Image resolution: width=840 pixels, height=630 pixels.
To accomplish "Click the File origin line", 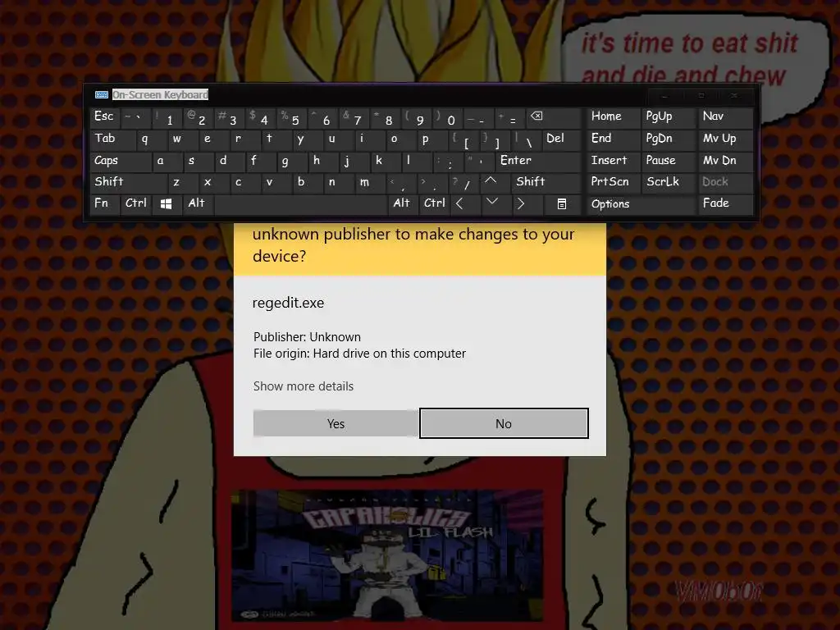I will 359,354.
